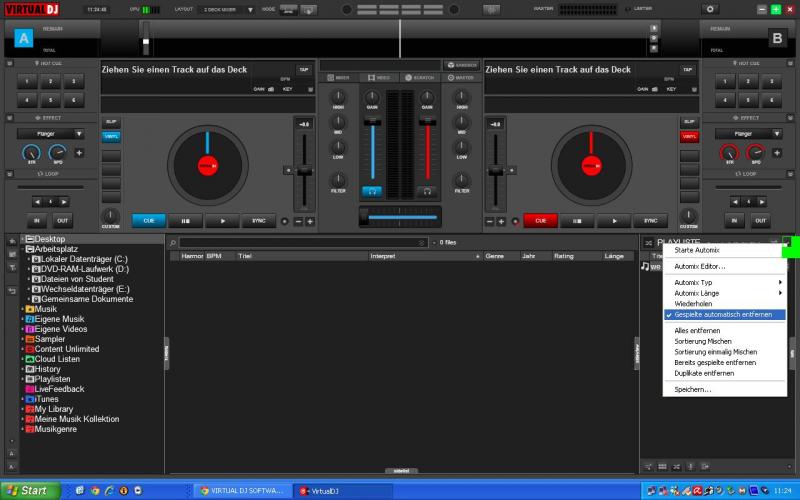Open the Layout selection dropdown
The width and height of the screenshot is (800, 500).
coord(228,10)
